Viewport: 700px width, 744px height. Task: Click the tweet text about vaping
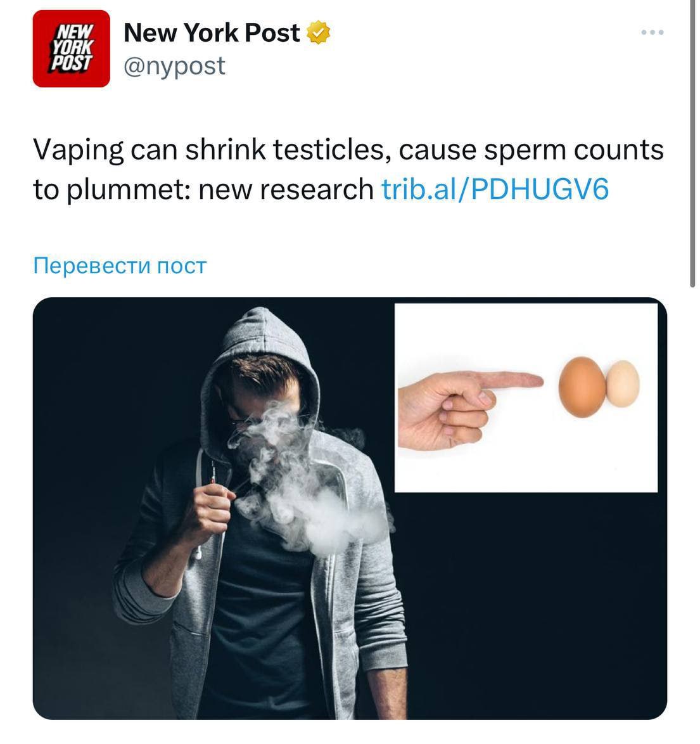point(348,169)
